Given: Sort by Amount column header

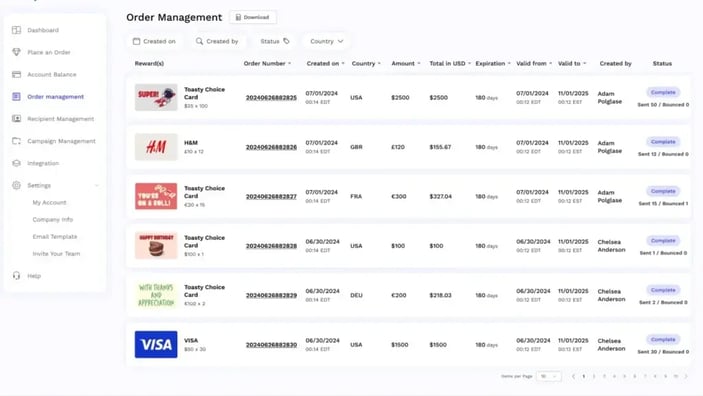Looking at the screenshot, I should point(406,63).
